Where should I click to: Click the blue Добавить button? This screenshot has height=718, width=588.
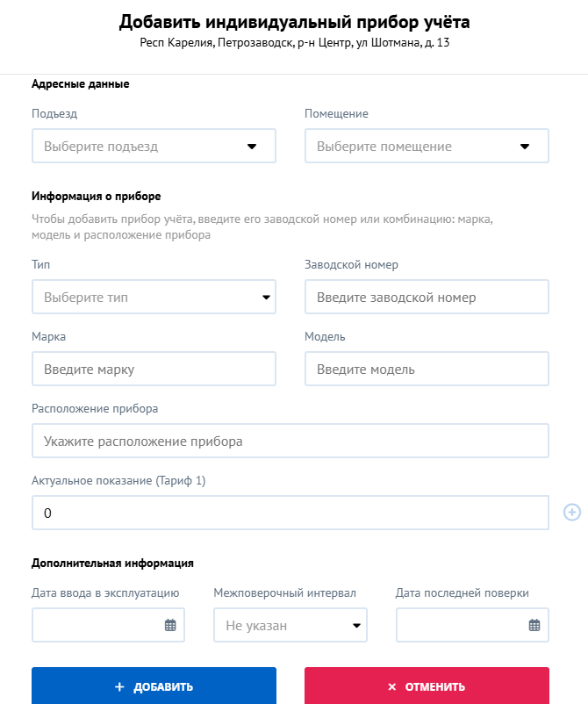coord(154,686)
